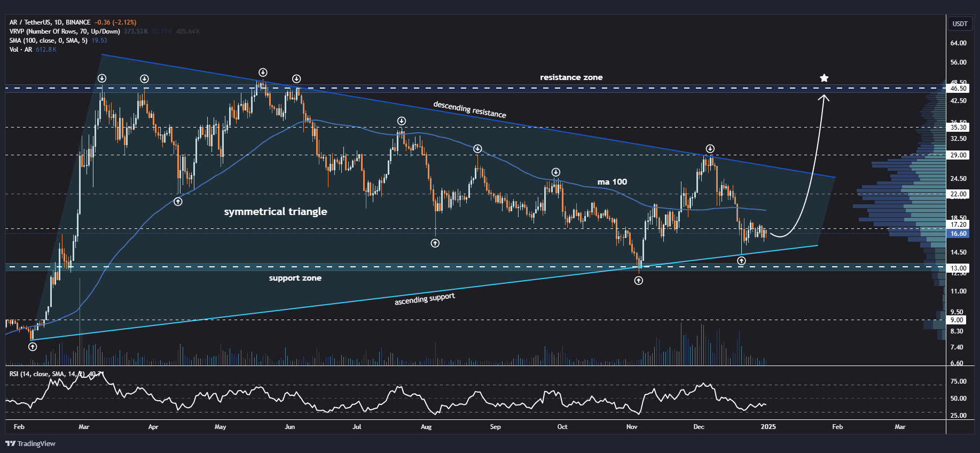Image resolution: width=980 pixels, height=453 pixels.
Task: Select the 13.00 price level label
Action: point(959,268)
